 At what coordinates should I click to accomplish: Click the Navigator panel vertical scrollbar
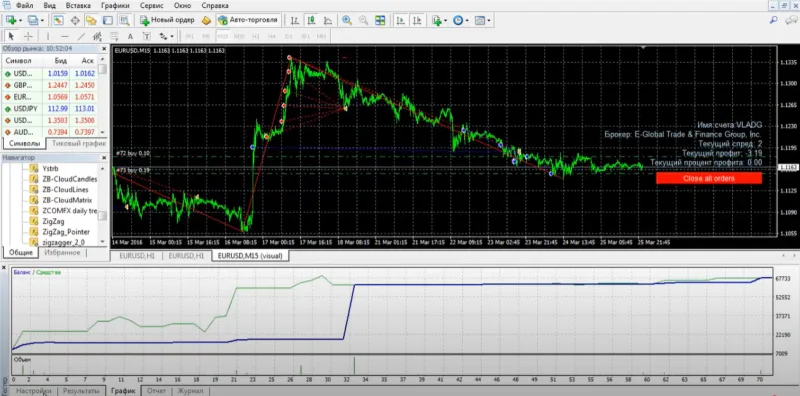(103, 204)
